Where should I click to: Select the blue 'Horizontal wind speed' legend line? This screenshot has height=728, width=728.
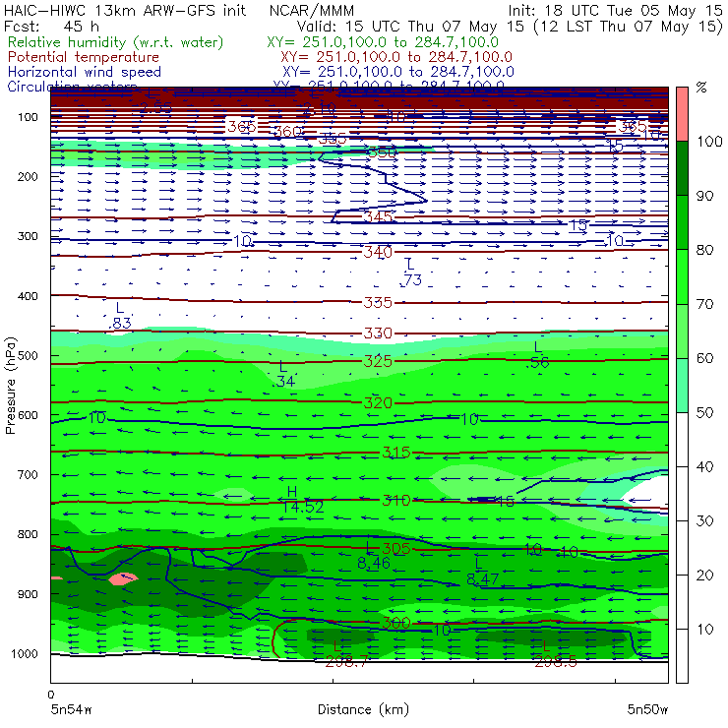tap(85, 72)
